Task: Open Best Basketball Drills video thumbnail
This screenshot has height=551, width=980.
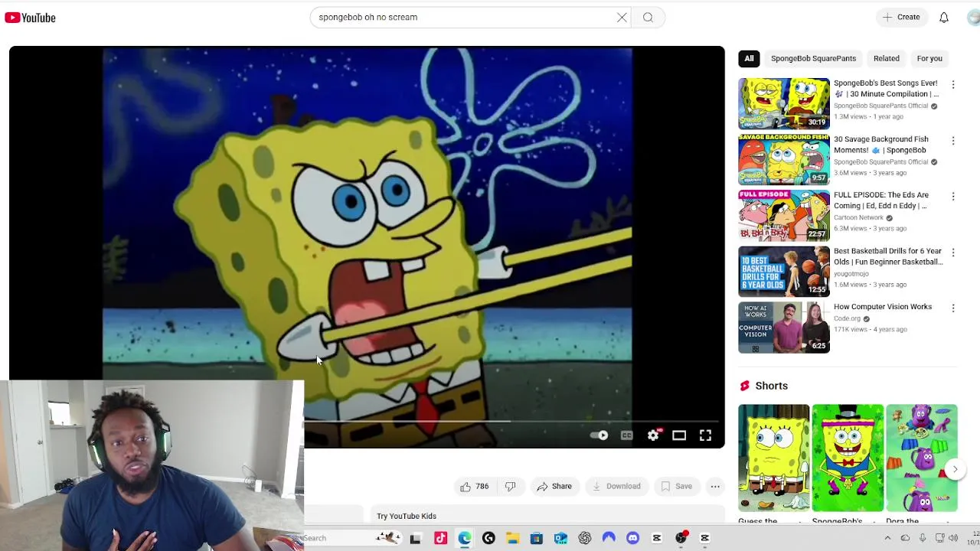Action: 783,272
